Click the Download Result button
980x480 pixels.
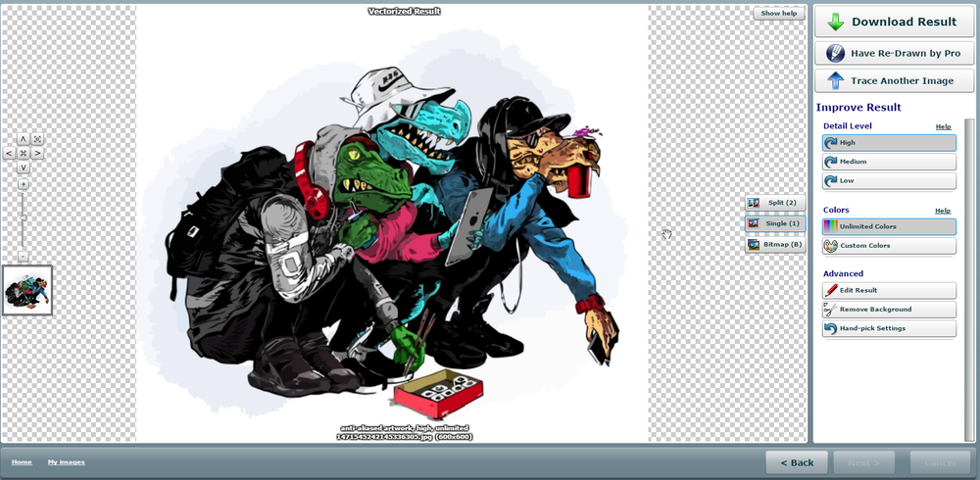[x=894, y=22]
